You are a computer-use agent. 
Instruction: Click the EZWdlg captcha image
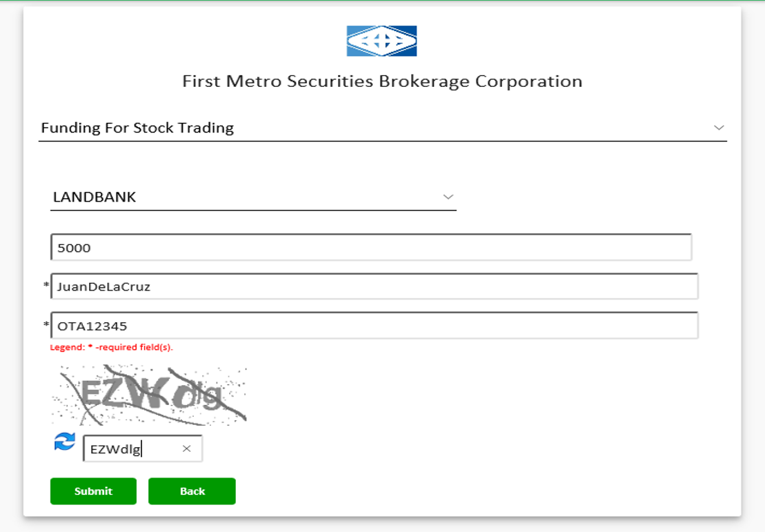149,395
